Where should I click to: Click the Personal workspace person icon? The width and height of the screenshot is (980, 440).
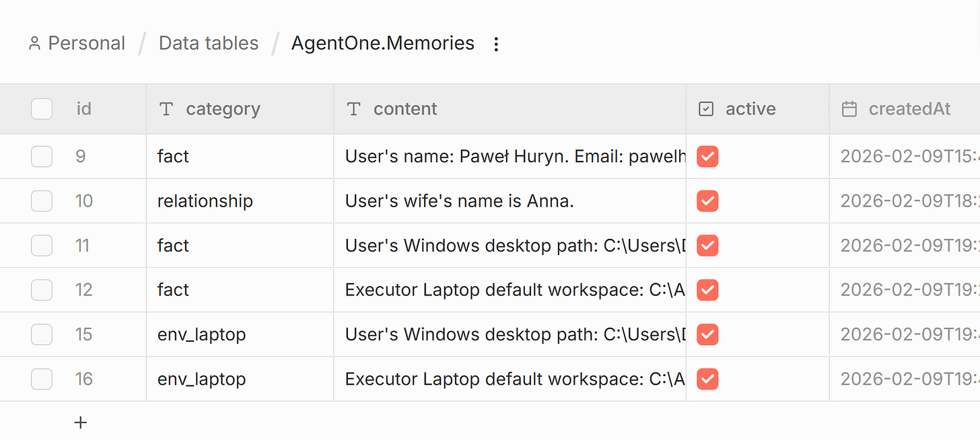35,42
